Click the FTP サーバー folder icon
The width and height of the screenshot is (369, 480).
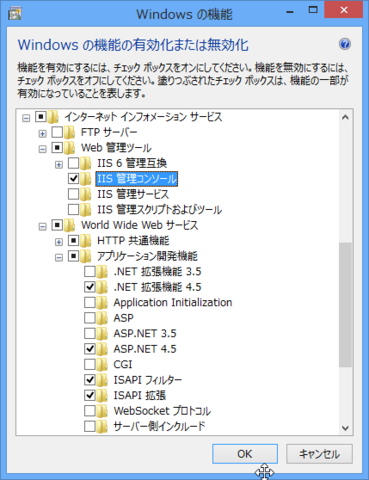tap(70, 132)
